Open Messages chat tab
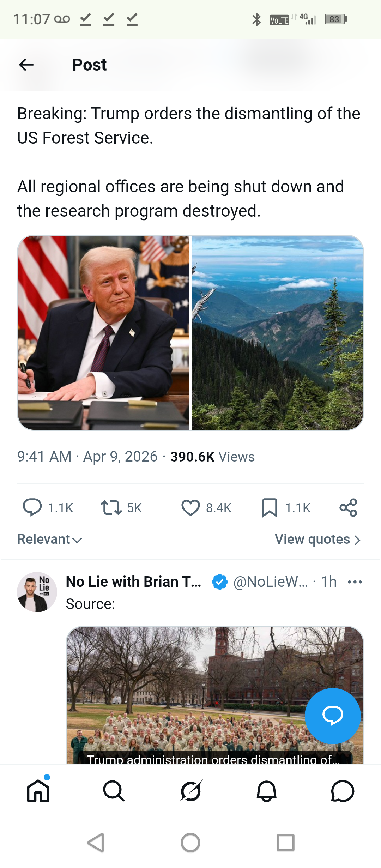This screenshot has width=381, height=868. [x=343, y=791]
